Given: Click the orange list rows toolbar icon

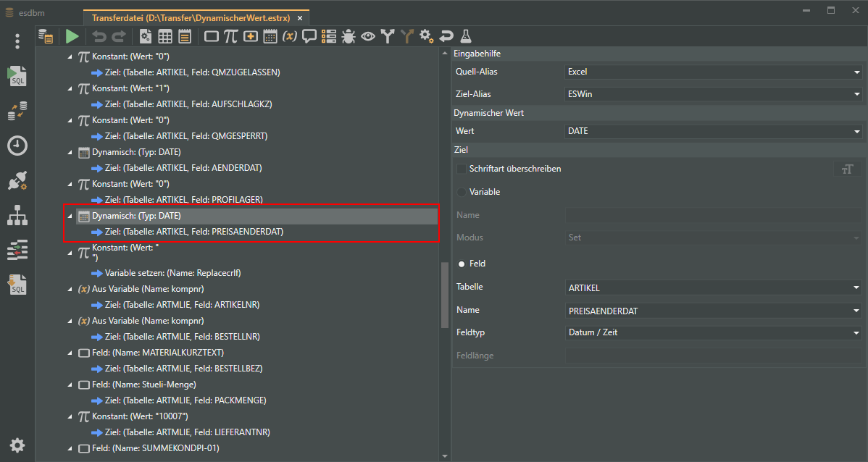Looking at the screenshot, I should 329,36.
